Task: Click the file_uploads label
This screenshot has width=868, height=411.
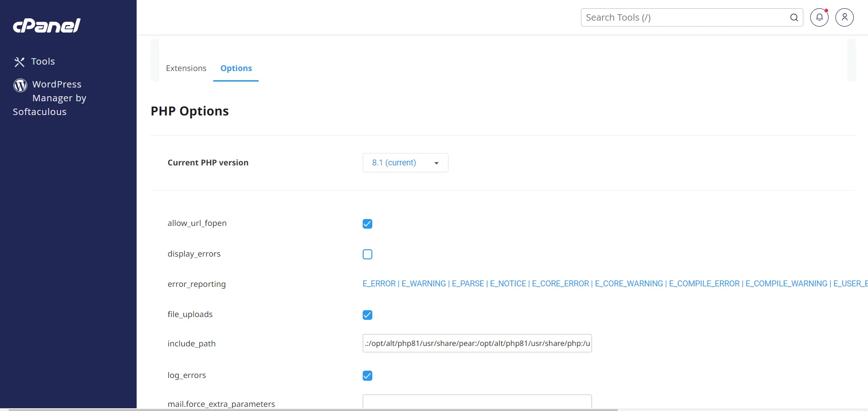Action: (x=190, y=314)
